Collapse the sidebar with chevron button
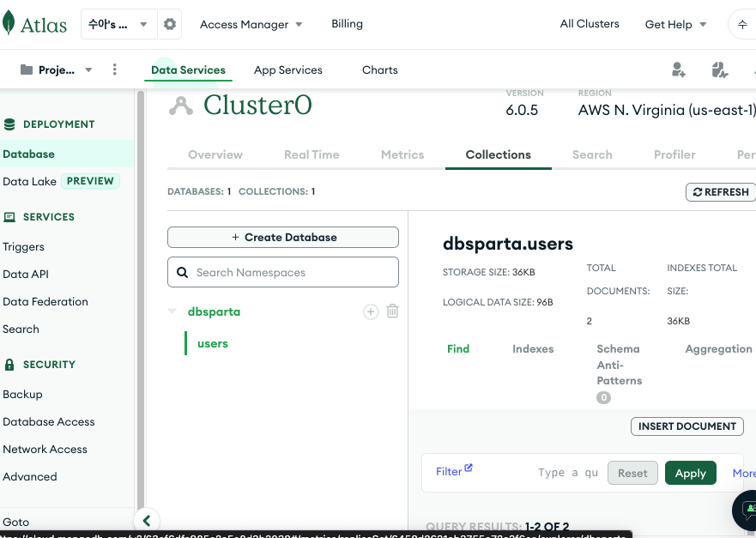The image size is (756, 538). click(147, 521)
